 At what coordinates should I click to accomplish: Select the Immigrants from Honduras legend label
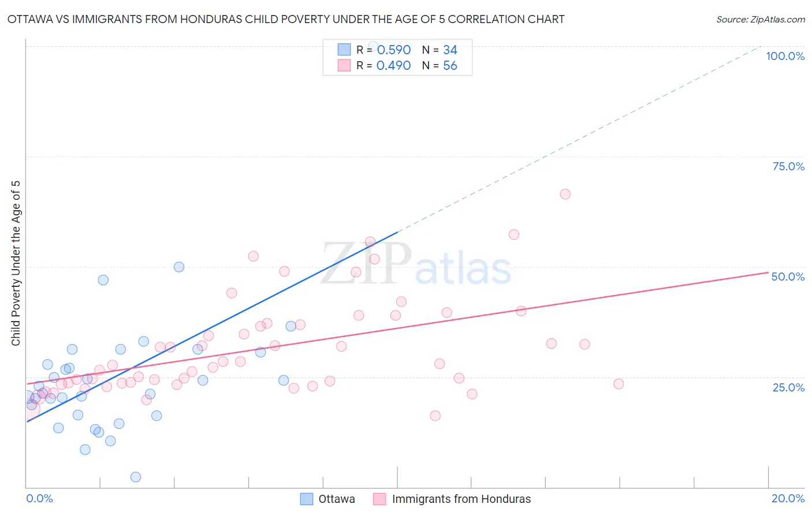(x=461, y=499)
